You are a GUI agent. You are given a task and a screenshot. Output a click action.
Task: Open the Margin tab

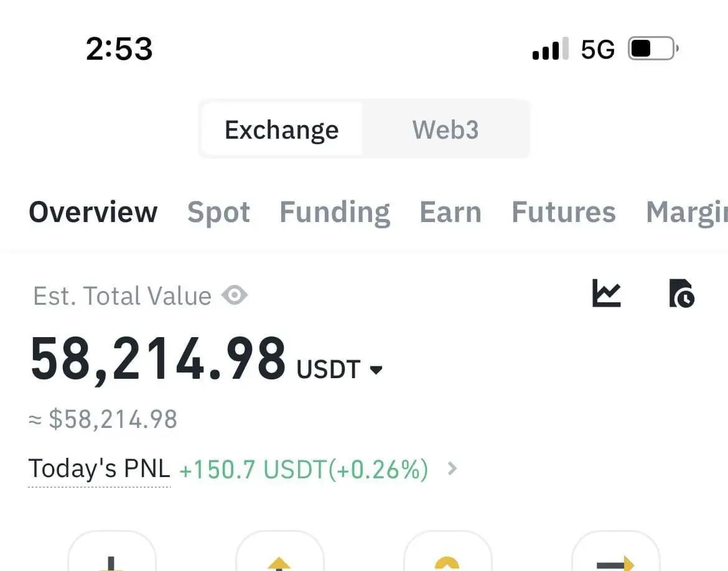pos(687,212)
